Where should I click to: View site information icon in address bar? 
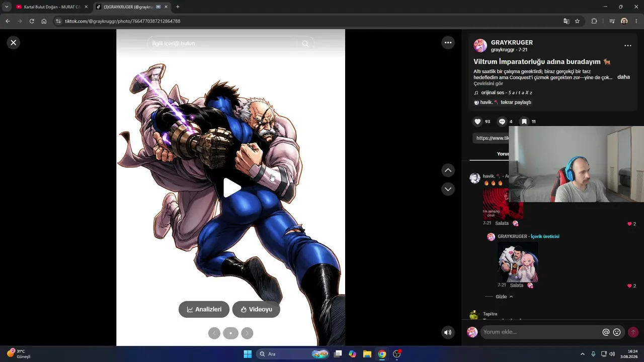pyautogui.click(x=58, y=21)
